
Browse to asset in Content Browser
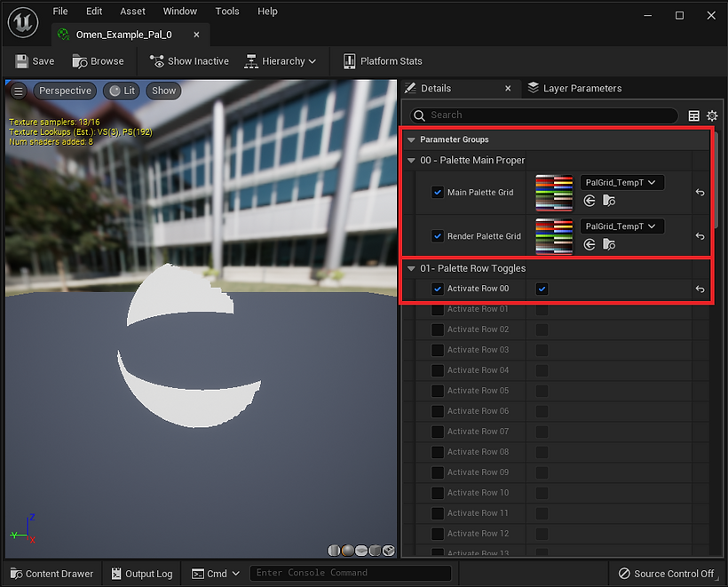pos(98,61)
